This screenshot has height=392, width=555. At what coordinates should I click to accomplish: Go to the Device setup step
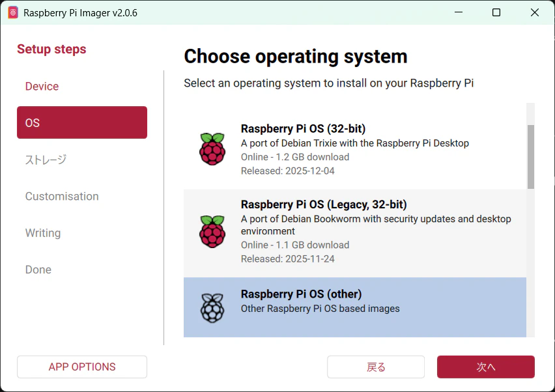click(x=82, y=87)
